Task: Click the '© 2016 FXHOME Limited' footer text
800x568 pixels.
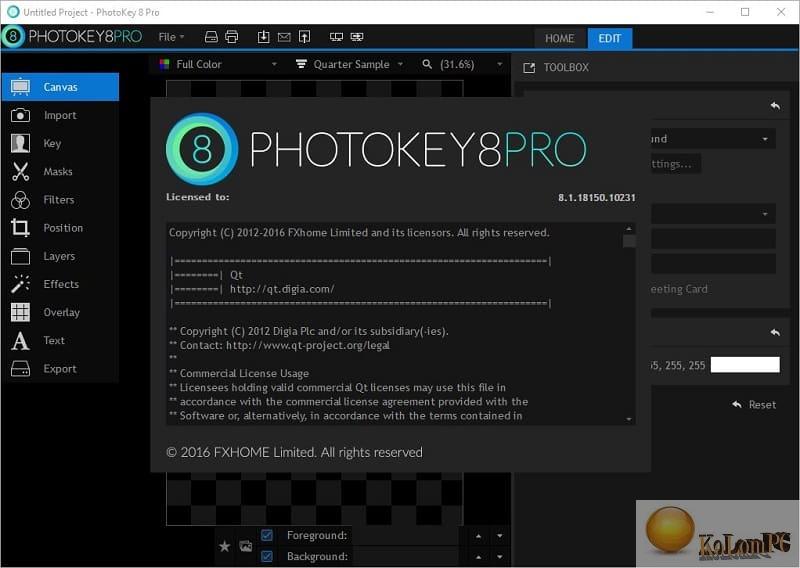Action: (294, 453)
